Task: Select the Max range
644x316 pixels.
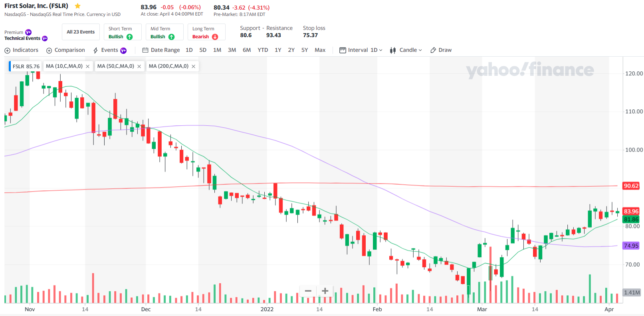Action: pos(320,50)
